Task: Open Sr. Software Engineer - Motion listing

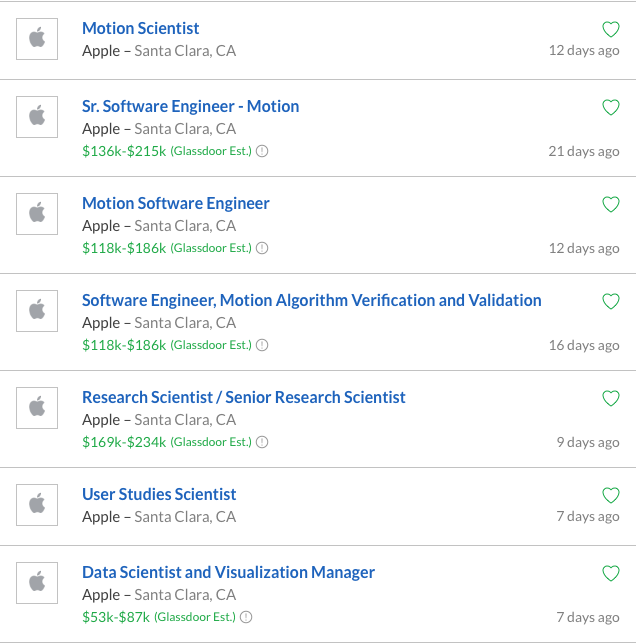Action: (x=190, y=107)
